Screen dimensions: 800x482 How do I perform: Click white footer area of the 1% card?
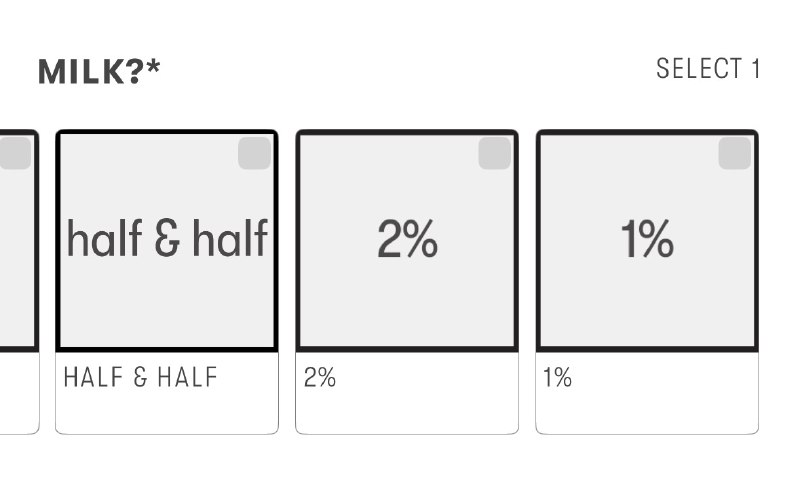coord(647,412)
